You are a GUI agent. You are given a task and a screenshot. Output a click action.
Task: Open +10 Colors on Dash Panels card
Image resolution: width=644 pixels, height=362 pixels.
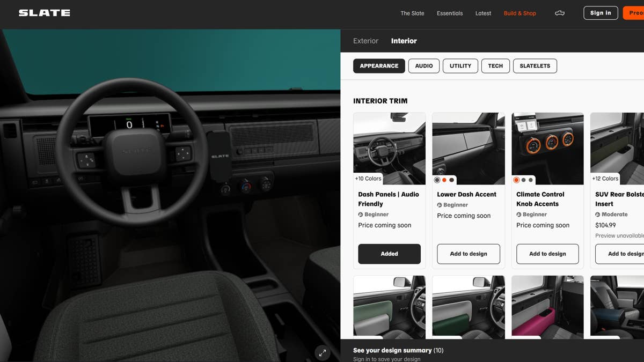tap(368, 179)
